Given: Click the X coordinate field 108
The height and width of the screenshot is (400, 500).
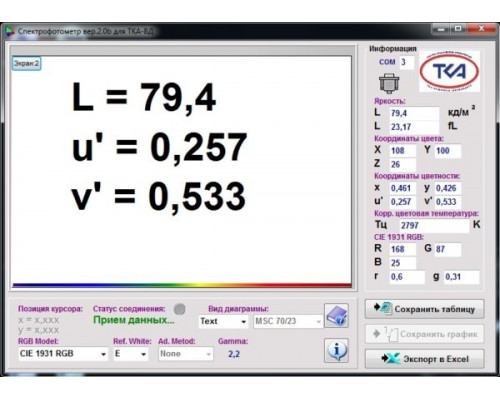Looking at the screenshot, I should tap(403, 151).
